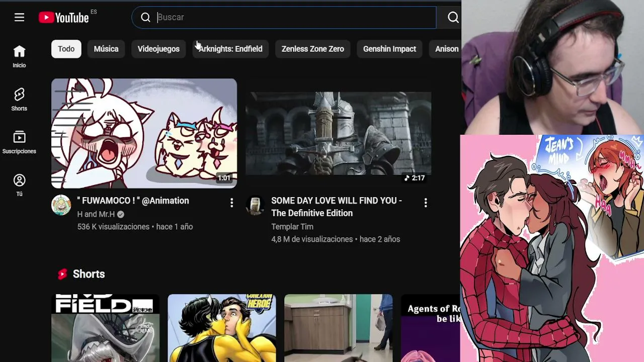The image size is (644, 362).
Task: Open 'SOME DAY LOVE WILL FIND YOU' title
Action: point(337,207)
